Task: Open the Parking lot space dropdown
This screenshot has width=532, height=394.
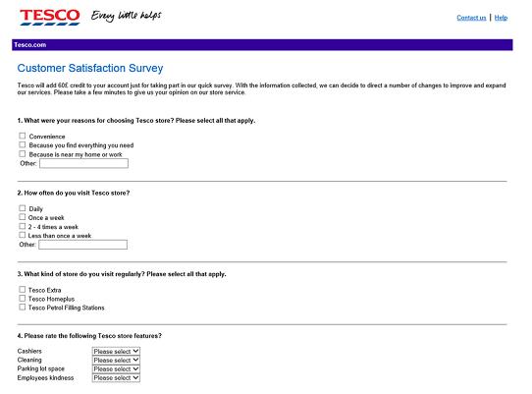Action: pos(116,368)
